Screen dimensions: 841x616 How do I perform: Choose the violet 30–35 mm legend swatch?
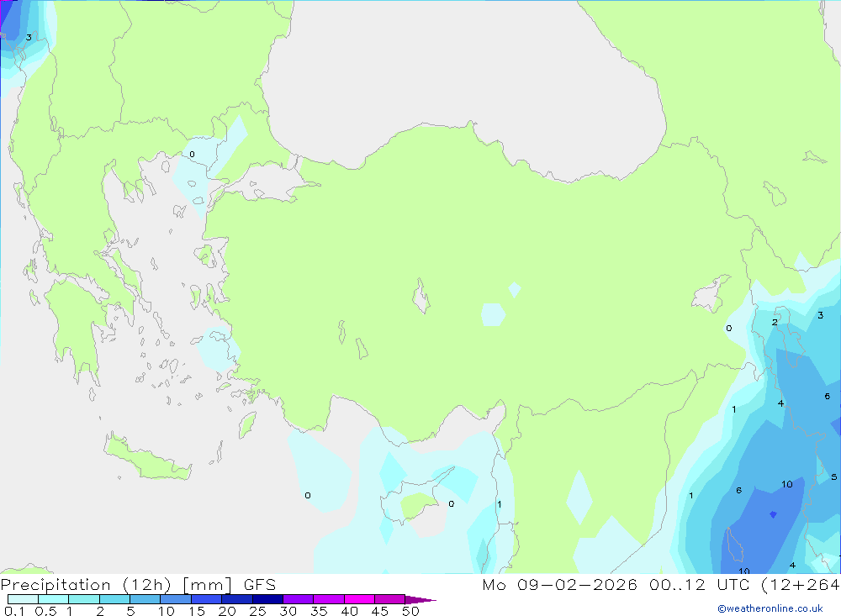pyautogui.click(x=298, y=599)
